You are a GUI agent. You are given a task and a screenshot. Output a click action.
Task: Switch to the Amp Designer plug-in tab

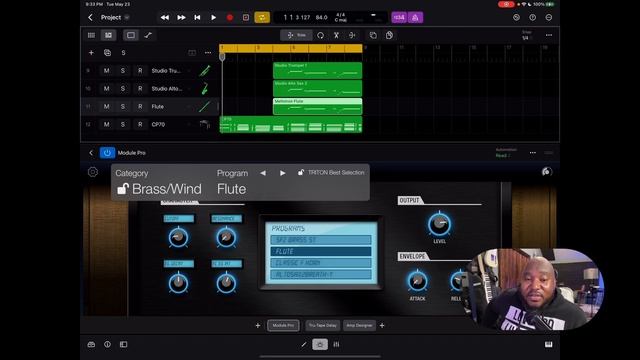[359, 325]
